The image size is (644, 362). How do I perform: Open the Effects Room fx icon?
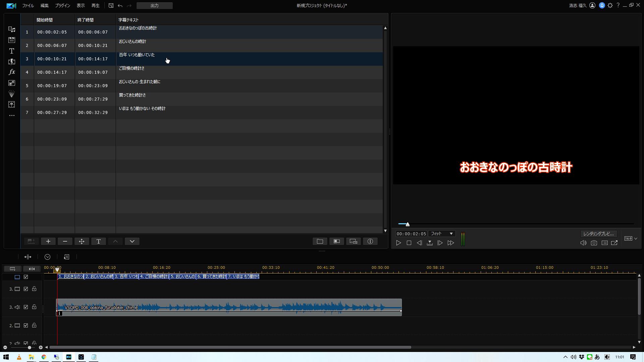[x=12, y=72]
